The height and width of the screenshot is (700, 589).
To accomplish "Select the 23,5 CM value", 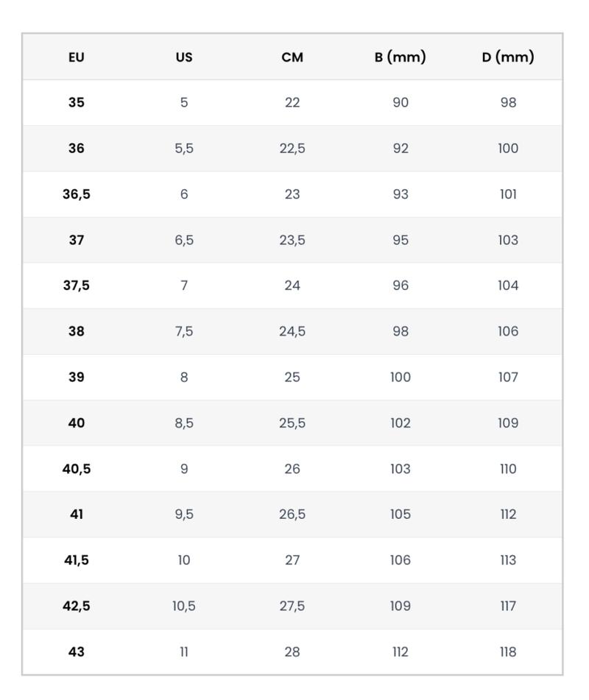I will point(292,240).
